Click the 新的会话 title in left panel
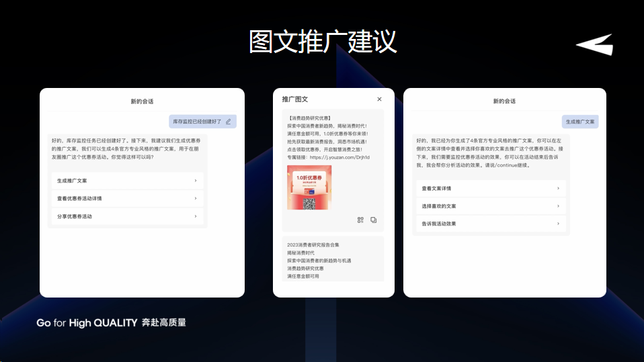 click(x=142, y=101)
